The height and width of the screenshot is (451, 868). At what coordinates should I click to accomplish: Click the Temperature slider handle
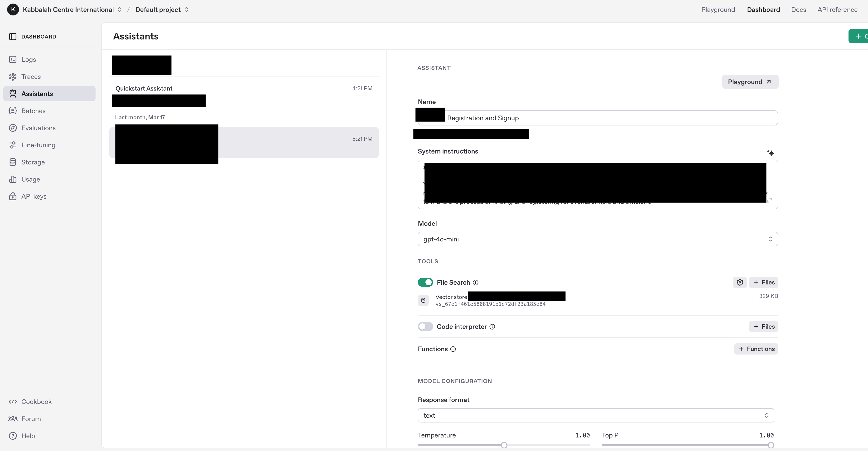tap(504, 445)
